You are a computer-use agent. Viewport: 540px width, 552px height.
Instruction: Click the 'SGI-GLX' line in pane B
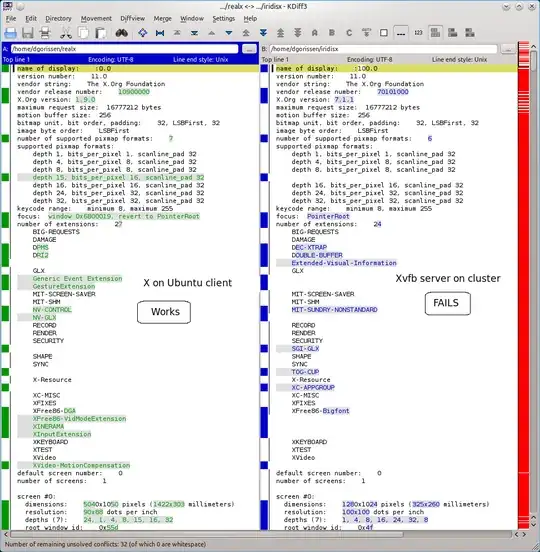click(305, 349)
